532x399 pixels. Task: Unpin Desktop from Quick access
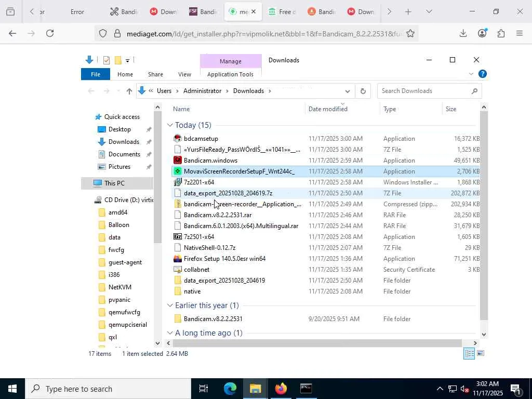click(x=149, y=129)
